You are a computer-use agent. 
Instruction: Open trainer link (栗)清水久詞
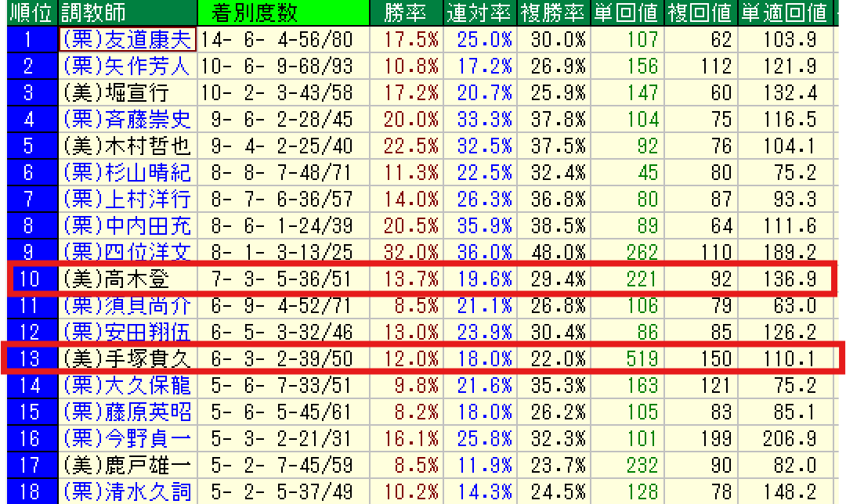coord(126,491)
